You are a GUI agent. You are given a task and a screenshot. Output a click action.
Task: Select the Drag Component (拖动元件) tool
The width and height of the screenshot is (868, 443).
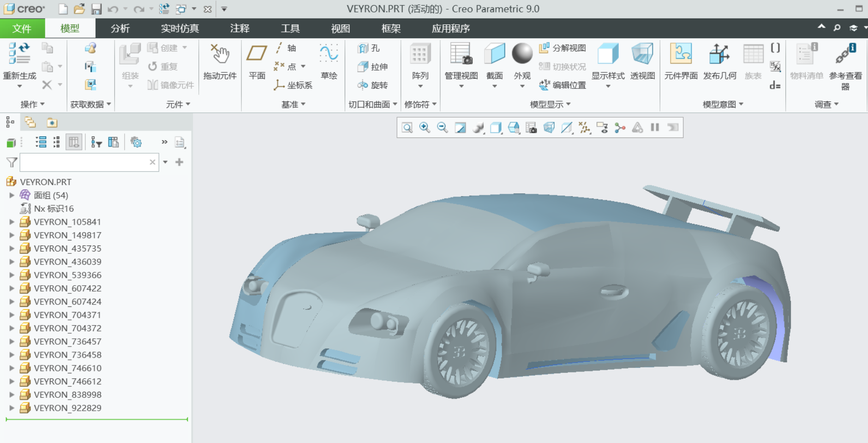pyautogui.click(x=220, y=62)
